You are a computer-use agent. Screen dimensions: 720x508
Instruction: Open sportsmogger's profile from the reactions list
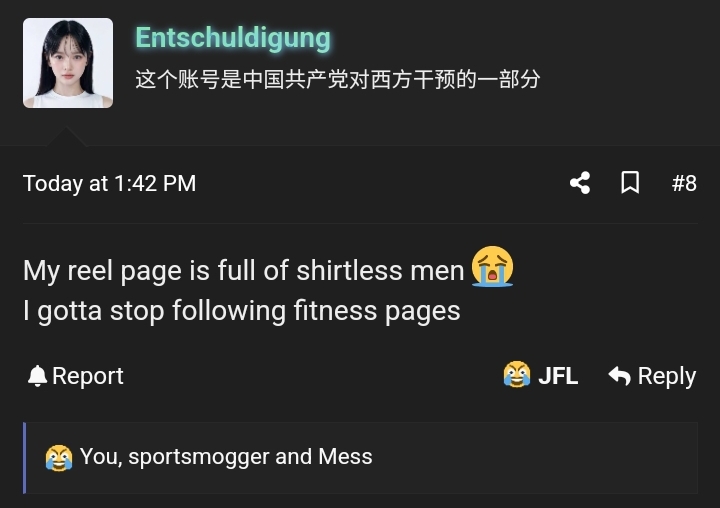tap(199, 457)
